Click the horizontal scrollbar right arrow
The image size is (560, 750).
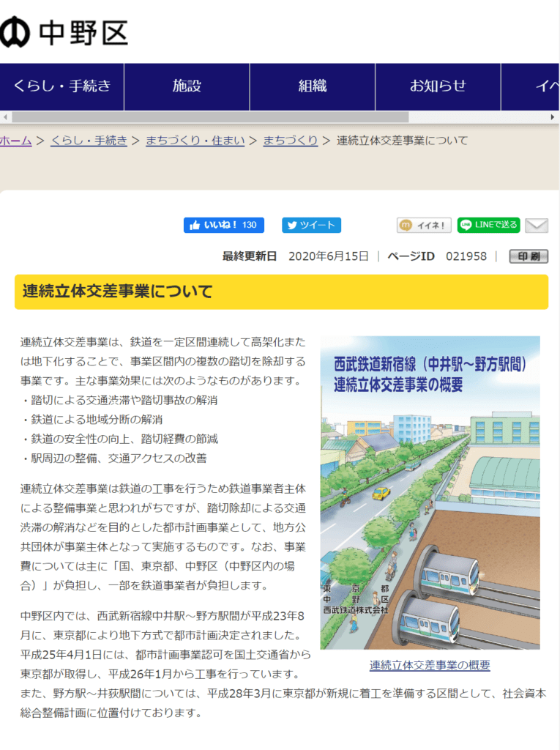pyautogui.click(x=553, y=117)
